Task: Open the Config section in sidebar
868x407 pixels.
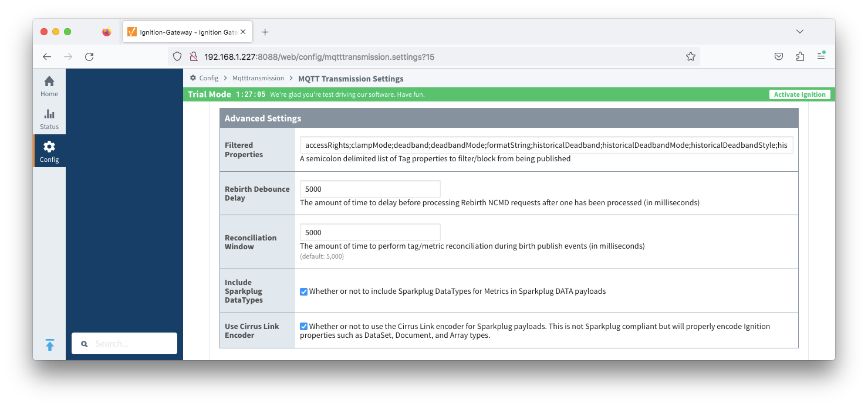Action: [49, 151]
